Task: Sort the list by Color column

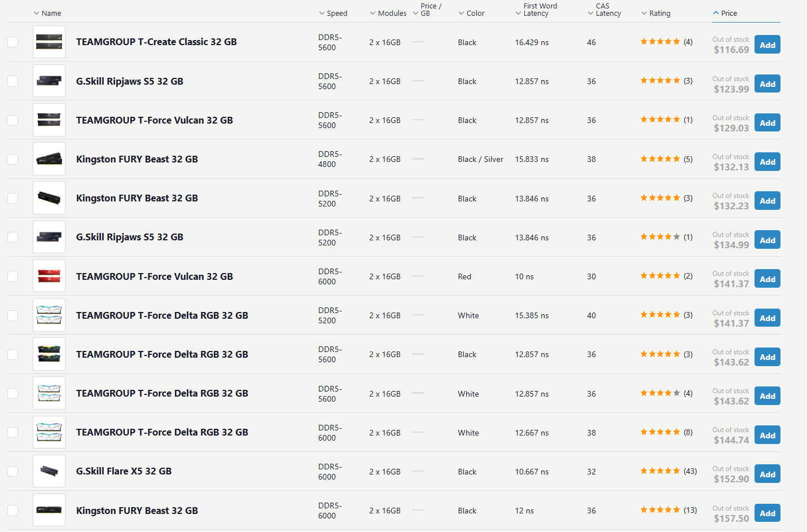Action: (x=471, y=13)
